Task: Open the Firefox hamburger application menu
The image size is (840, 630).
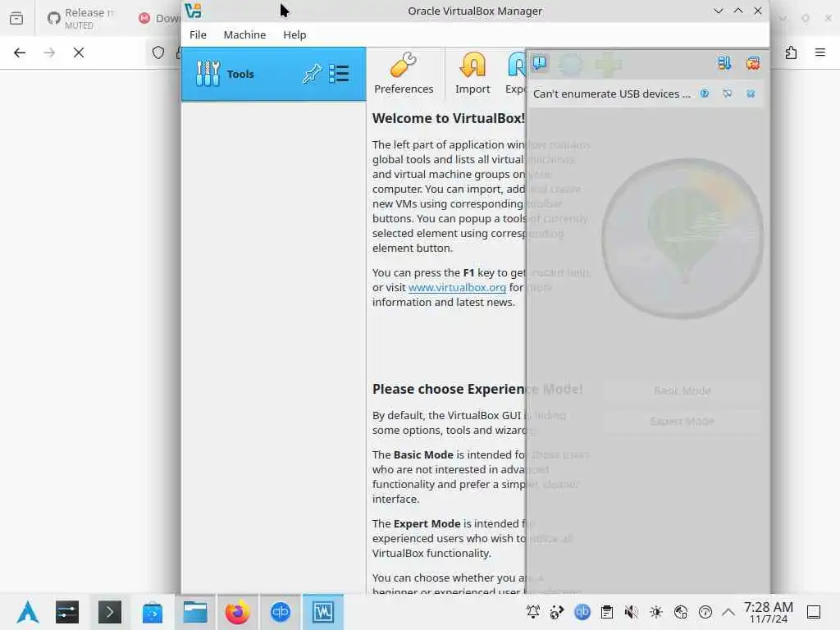Action: tap(820, 52)
